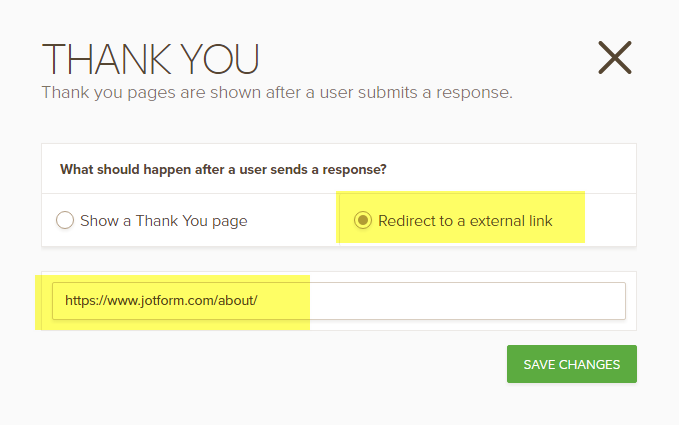
Task: Click white space between the two radio options
Action: 300,220
